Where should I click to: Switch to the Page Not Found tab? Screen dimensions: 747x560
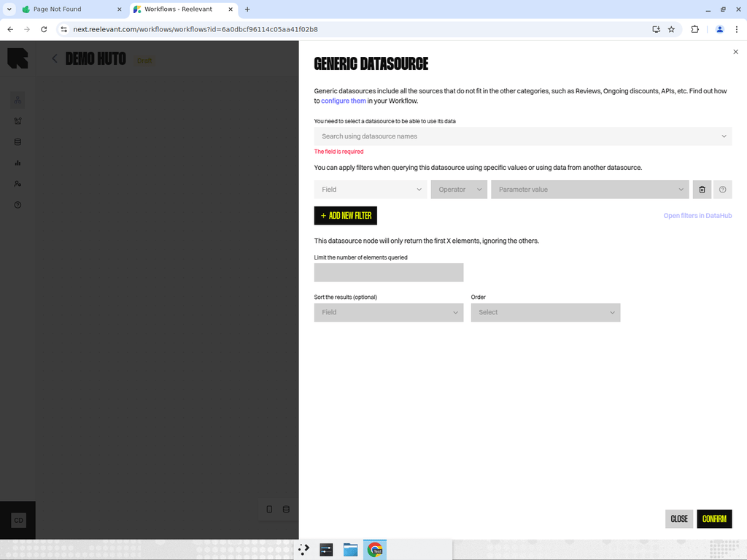click(x=71, y=9)
